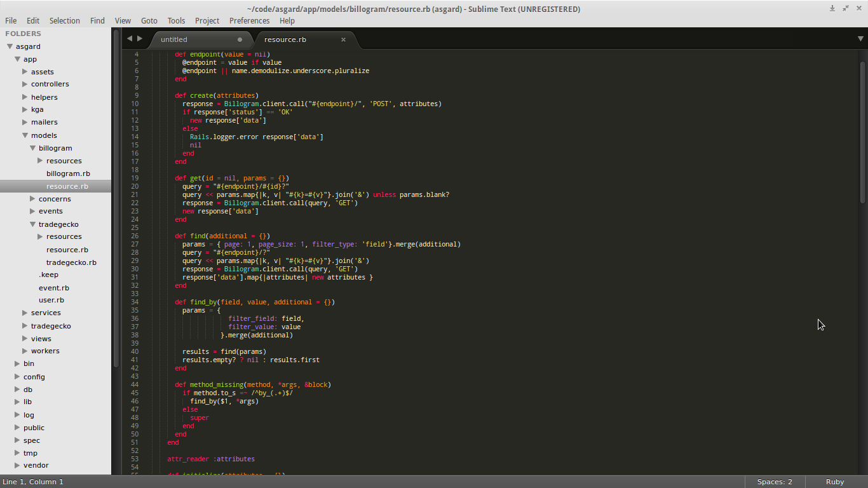The height and width of the screenshot is (488, 868).
Task: Expand the services folder arrow
Action: (x=25, y=313)
